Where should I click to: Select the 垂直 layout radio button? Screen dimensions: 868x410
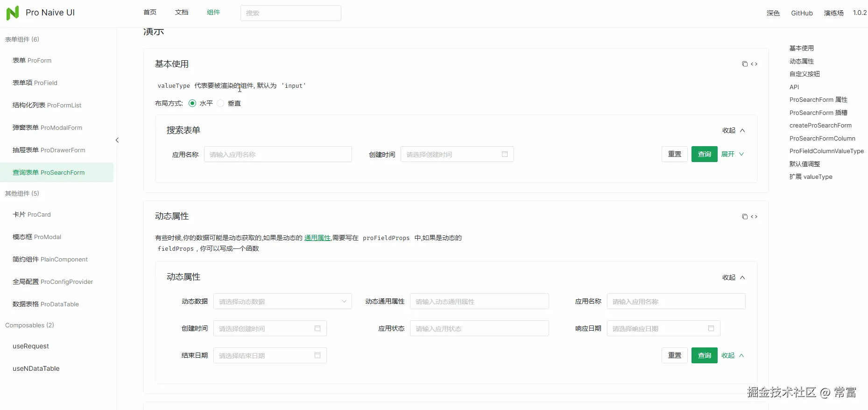pos(220,103)
